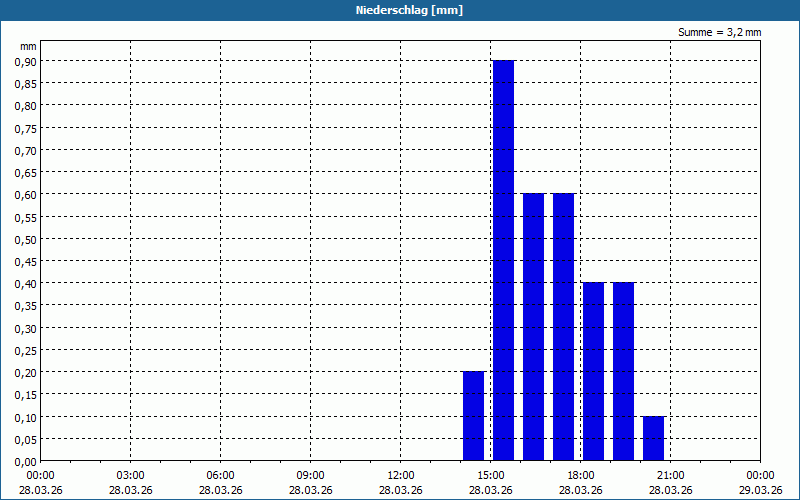Click the chart title Niederschlag [mm]
This screenshot has height=500, width=800.
coord(409,10)
